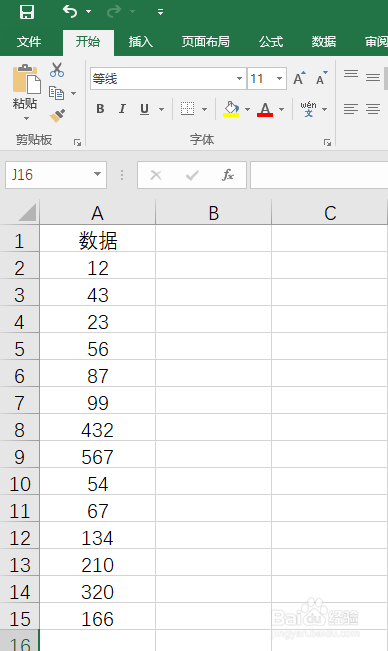Open the 剪贴板 dialog launcher

click(x=77, y=142)
